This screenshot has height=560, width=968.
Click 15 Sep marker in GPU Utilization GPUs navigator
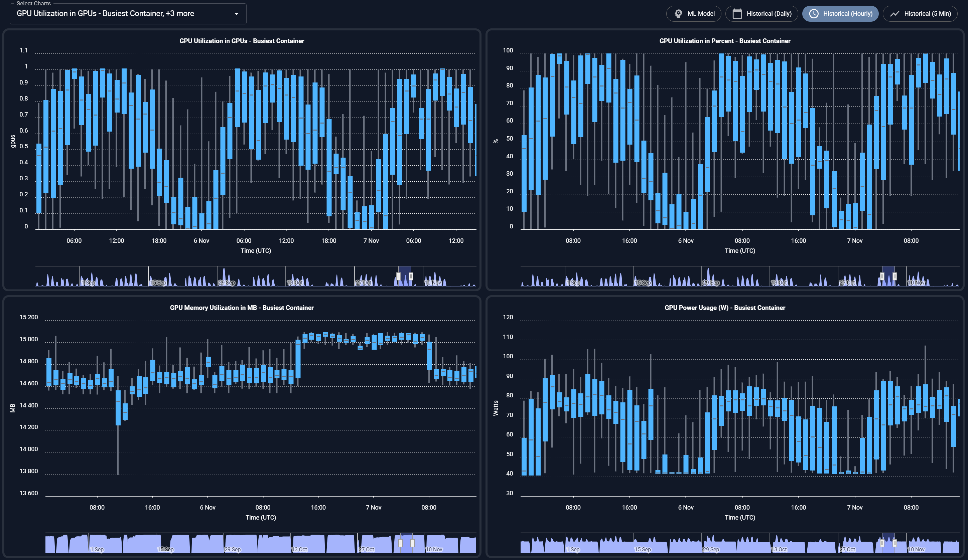pos(158,283)
